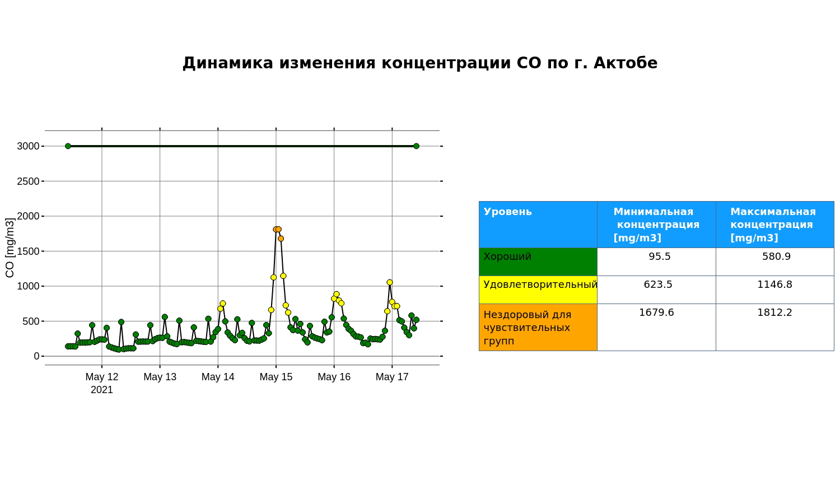Click the last green data point on the CO series
The image size is (840, 504).
tap(416, 320)
